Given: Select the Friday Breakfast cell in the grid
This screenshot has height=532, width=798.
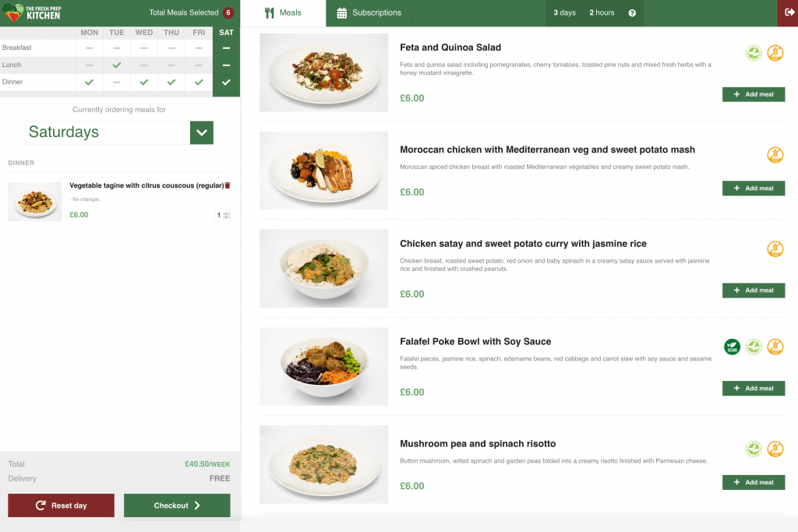Looking at the screenshot, I should 199,48.
